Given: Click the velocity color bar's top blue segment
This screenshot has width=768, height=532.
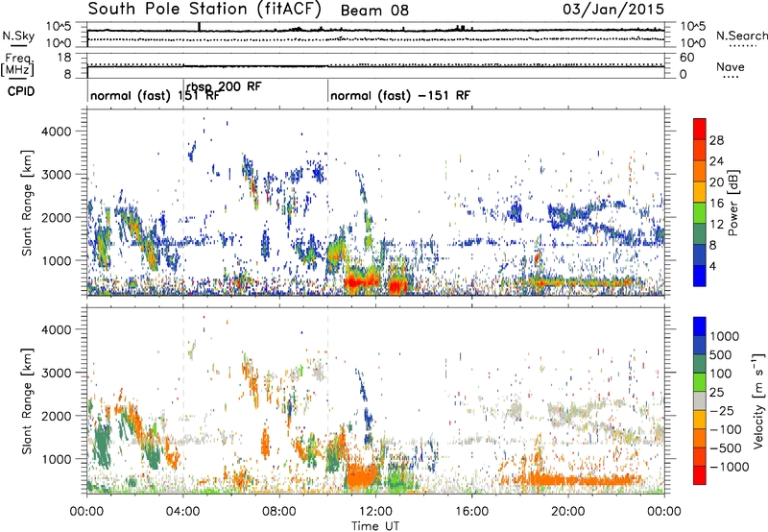Looking at the screenshot, I should (700, 326).
